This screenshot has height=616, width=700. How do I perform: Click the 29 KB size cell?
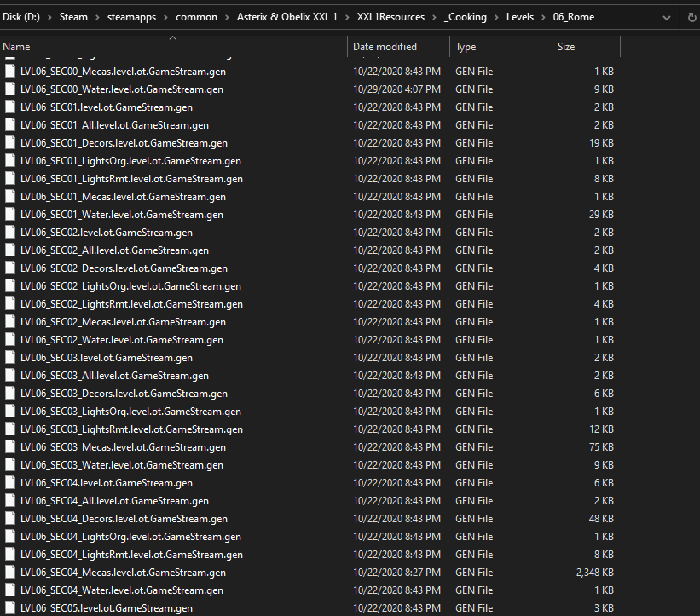coord(601,215)
